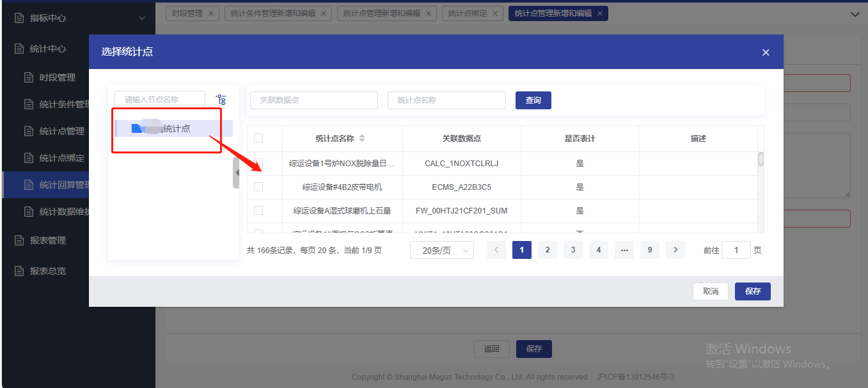Select checkbox for 综运设备A湿式球磨机上石量 row
This screenshot has width=868, height=388.
click(258, 210)
